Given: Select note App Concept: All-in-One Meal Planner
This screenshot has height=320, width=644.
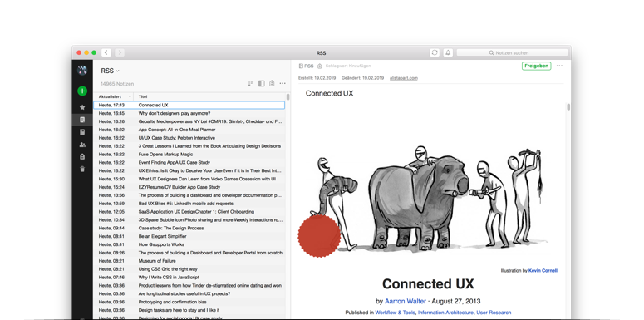Looking at the screenshot, I should click(x=189, y=130).
